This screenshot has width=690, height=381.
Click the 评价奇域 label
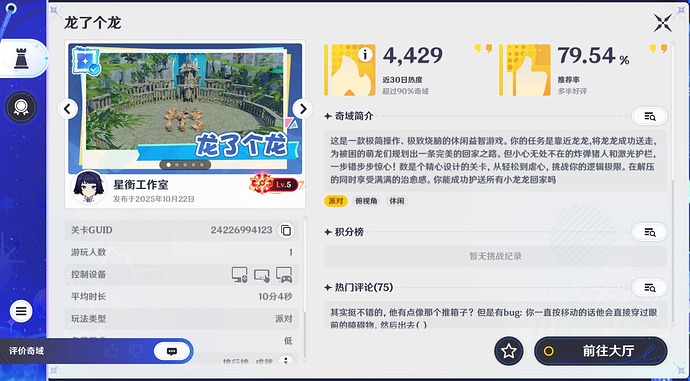[27, 351]
